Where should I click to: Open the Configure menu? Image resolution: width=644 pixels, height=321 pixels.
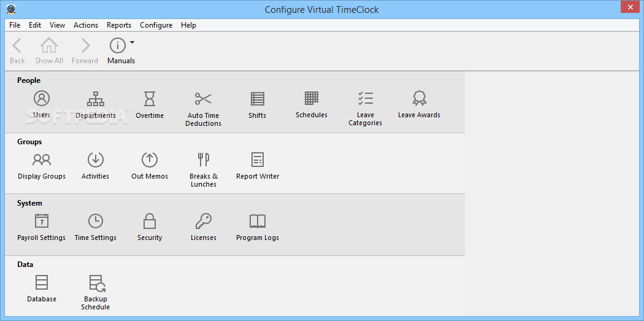pyautogui.click(x=156, y=25)
